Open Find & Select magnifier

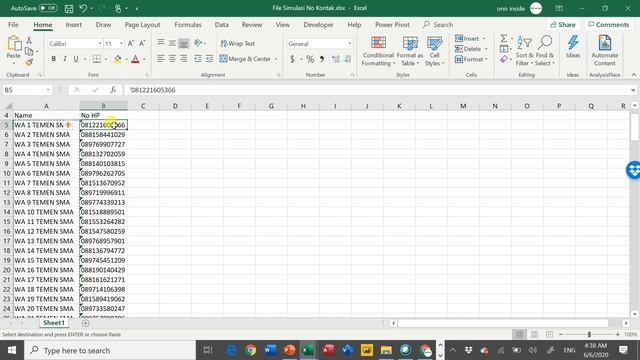tap(545, 51)
